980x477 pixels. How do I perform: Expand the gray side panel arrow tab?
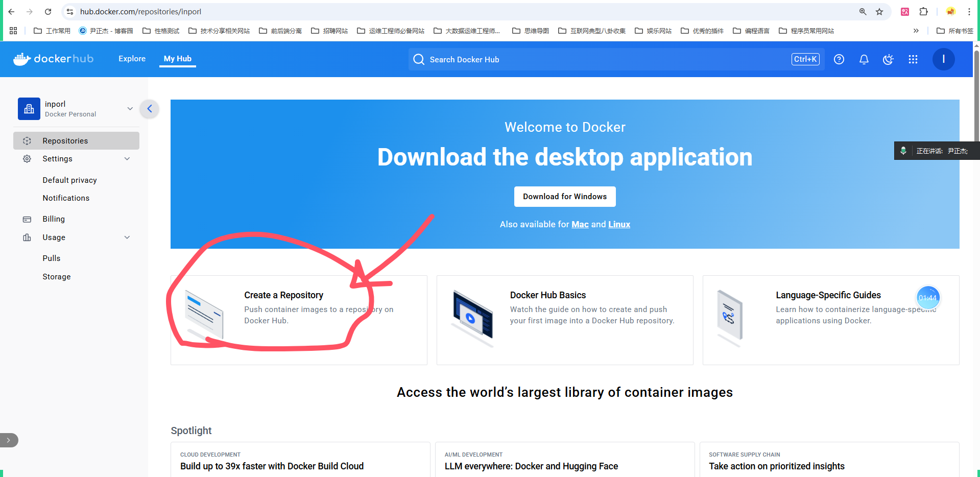click(8, 440)
